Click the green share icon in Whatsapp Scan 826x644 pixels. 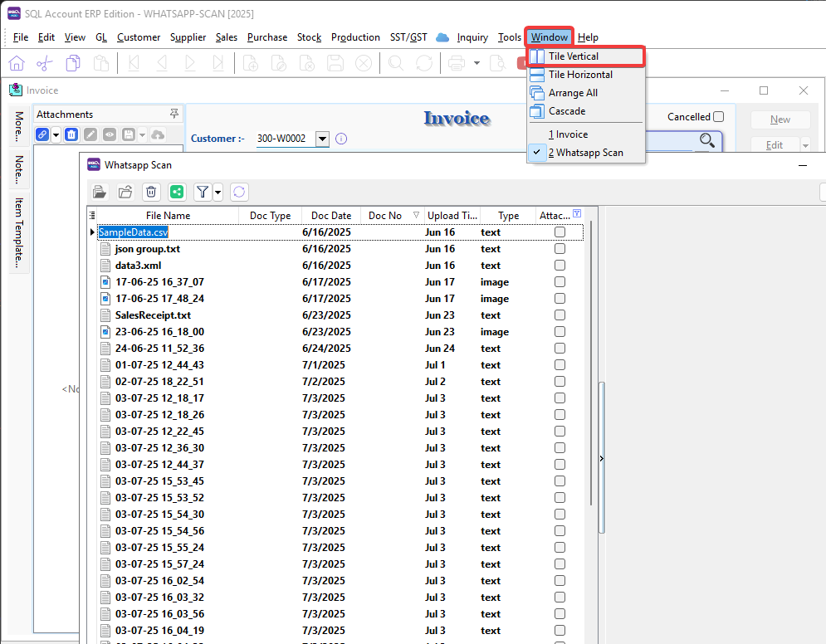(x=177, y=192)
